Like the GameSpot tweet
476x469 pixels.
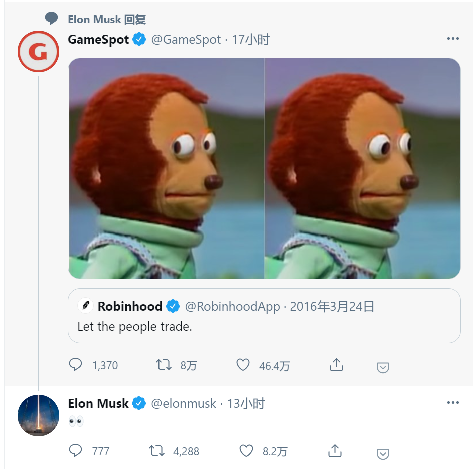click(243, 365)
